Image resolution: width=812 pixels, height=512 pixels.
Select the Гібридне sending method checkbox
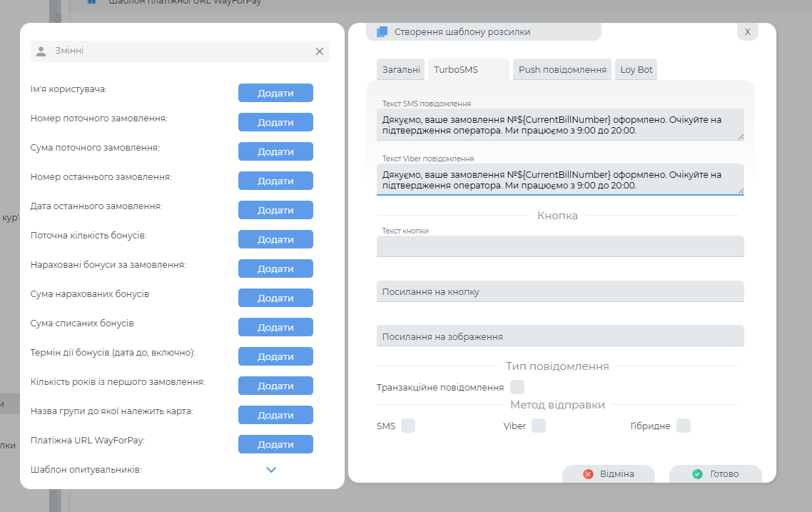(x=684, y=426)
